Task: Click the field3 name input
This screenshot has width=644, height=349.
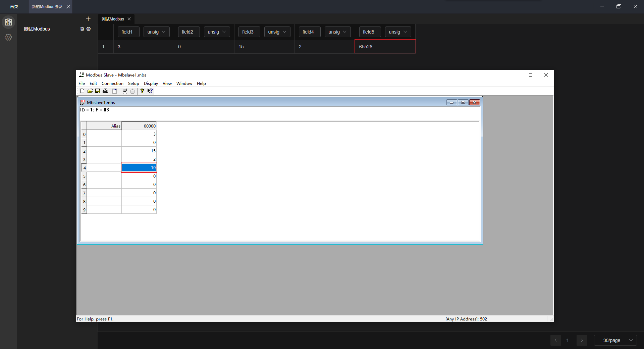Action: pos(249,32)
